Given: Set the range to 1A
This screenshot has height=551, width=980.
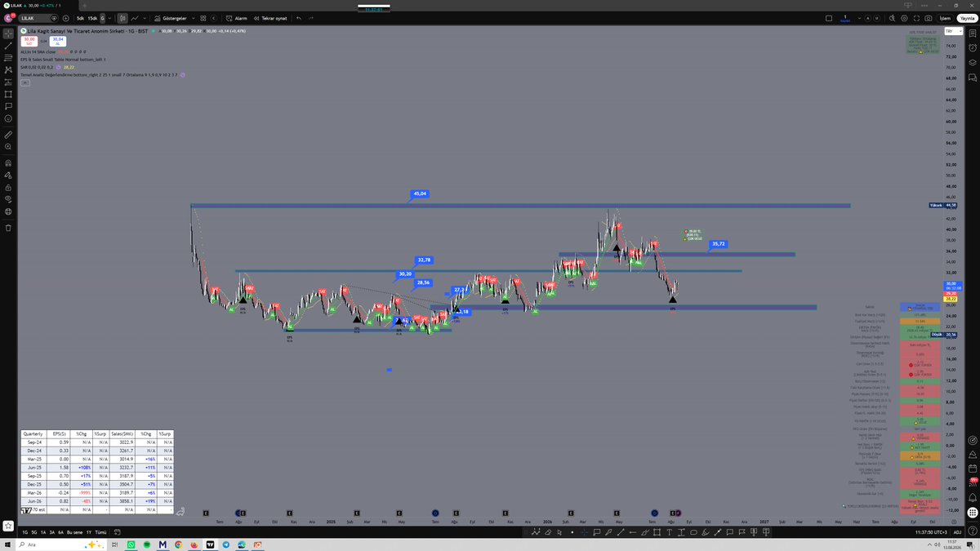Looking at the screenshot, I should click(x=43, y=532).
